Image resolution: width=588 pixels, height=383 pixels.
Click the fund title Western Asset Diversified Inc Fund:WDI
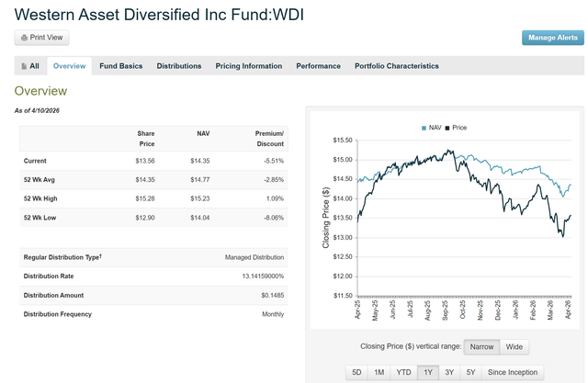[159, 15]
